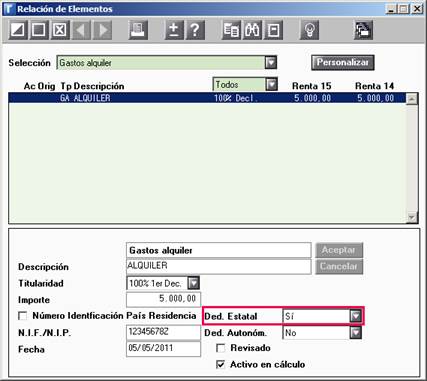This screenshot has width=427, height=381.
Task: Click the Ac Orig column header
Action: pyautogui.click(x=39, y=86)
